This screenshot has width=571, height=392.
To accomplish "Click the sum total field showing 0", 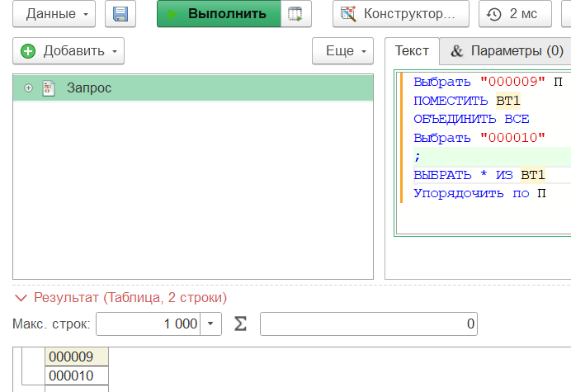I will coord(369,324).
